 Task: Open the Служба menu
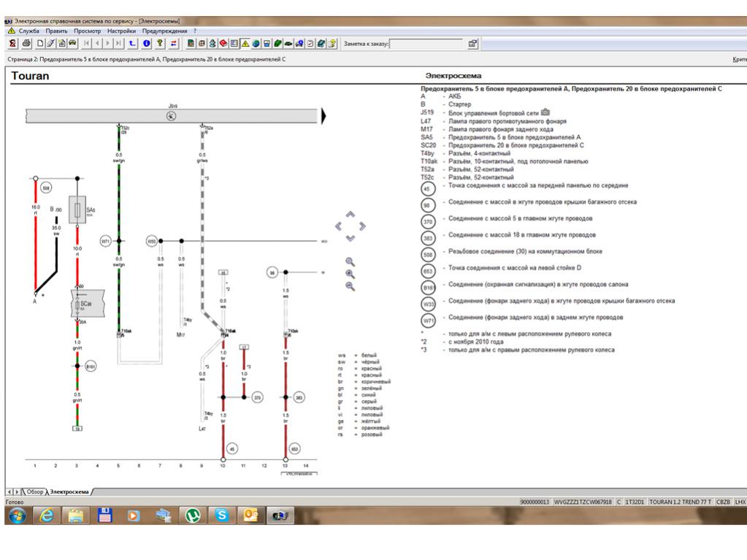(29, 31)
